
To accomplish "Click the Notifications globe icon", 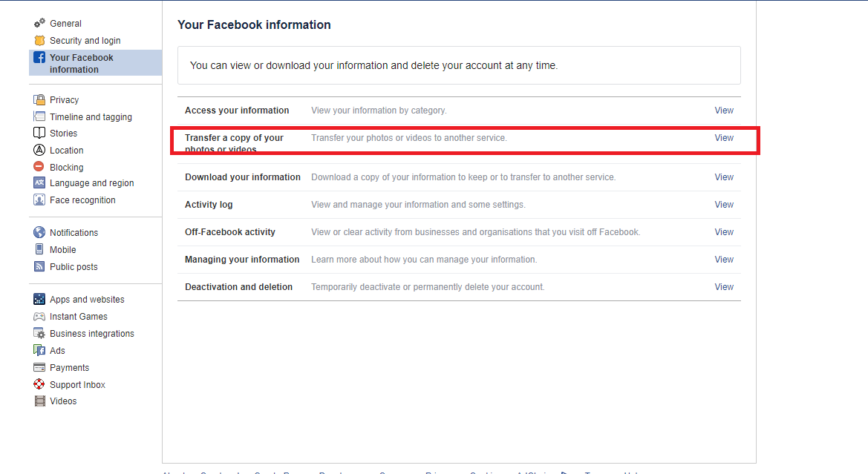I will point(39,233).
